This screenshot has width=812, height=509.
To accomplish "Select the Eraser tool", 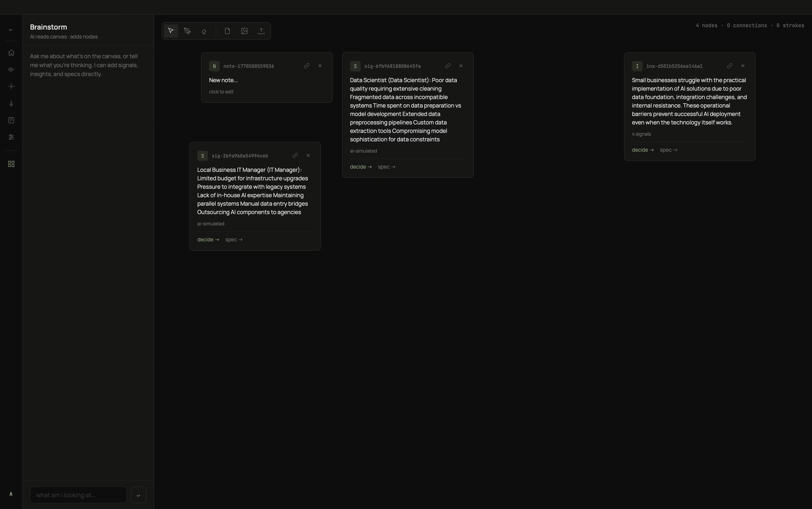I will [204, 31].
